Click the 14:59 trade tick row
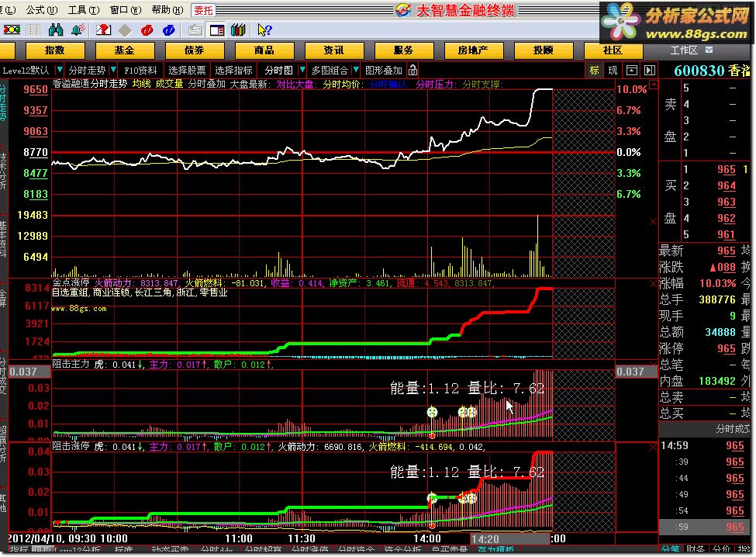This screenshot has height=557, width=756. (703, 446)
